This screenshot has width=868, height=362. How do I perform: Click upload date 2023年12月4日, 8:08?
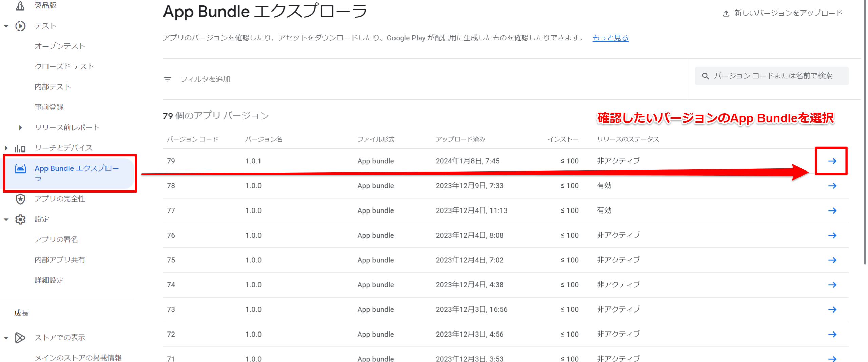pyautogui.click(x=469, y=235)
